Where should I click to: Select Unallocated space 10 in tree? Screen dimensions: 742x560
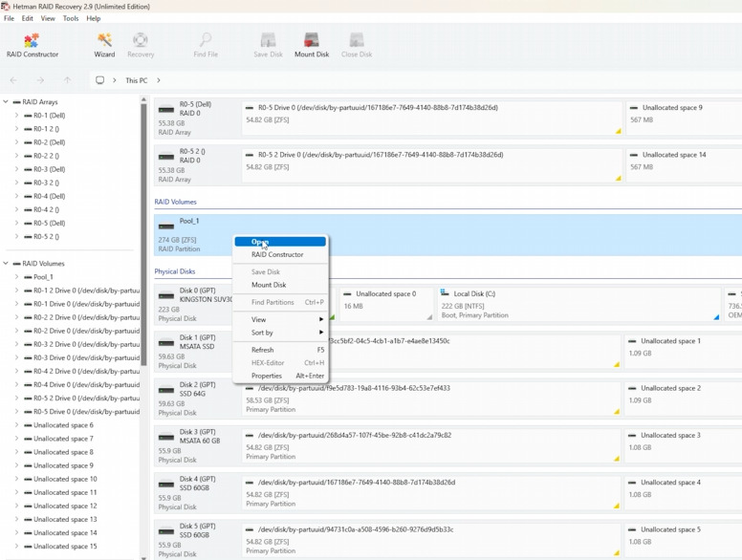coord(65,479)
